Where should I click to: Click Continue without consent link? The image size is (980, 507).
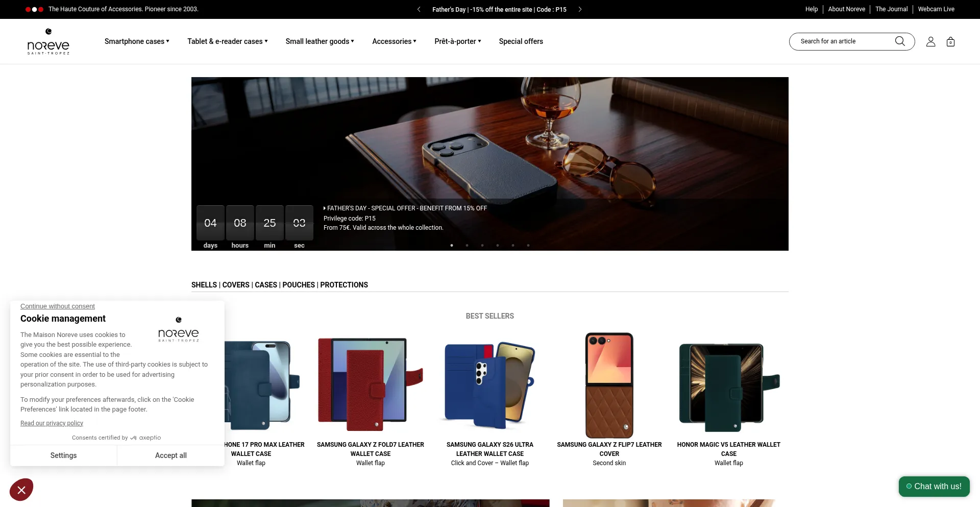[58, 306]
